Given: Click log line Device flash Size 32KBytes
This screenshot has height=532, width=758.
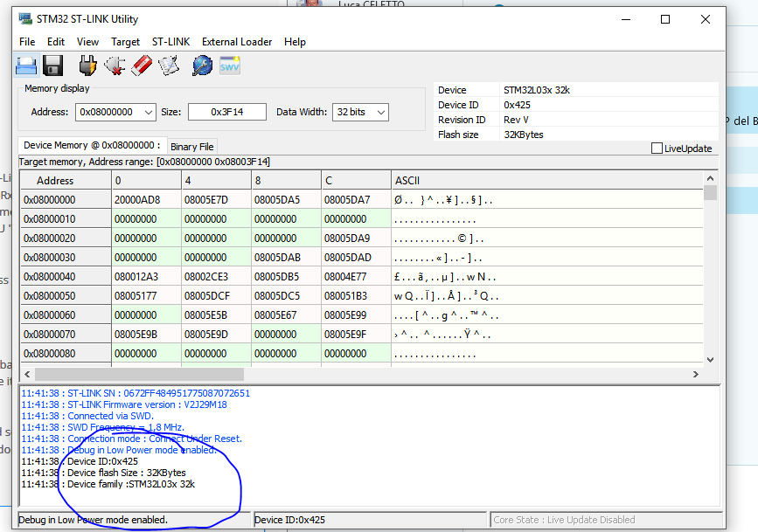Looking at the screenshot, I should pos(103,473).
